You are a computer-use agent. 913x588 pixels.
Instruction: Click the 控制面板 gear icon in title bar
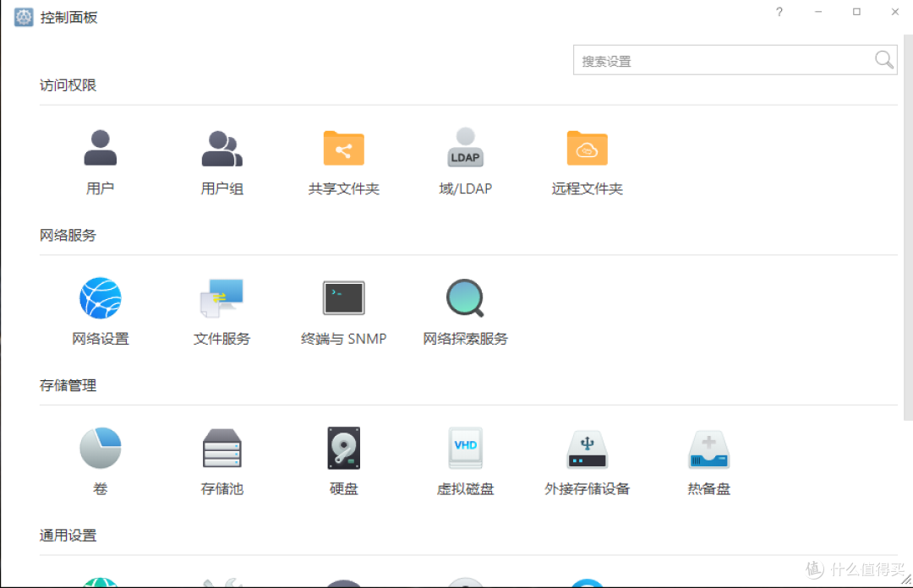(x=24, y=17)
